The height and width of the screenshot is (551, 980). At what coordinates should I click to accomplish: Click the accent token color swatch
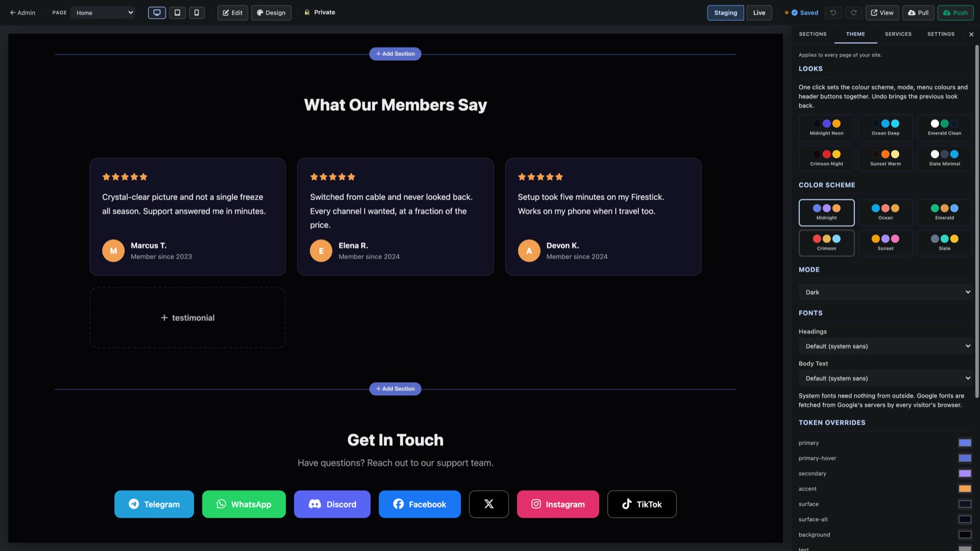[x=965, y=488]
